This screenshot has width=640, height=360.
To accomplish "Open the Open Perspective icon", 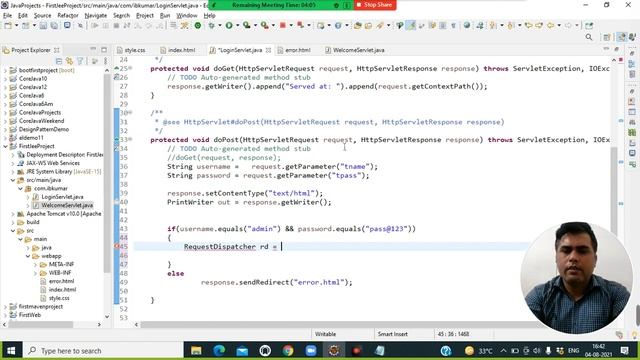I will pyautogui.click(x=607, y=37).
